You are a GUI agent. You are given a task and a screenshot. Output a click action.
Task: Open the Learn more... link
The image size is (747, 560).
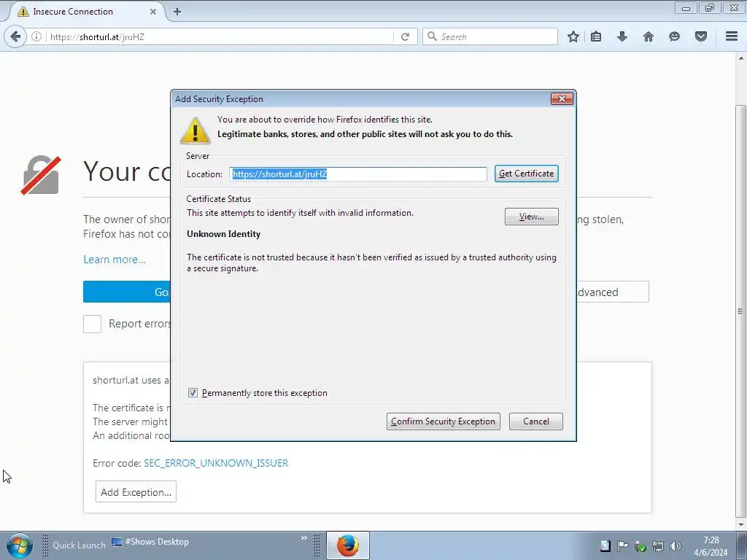115,260
